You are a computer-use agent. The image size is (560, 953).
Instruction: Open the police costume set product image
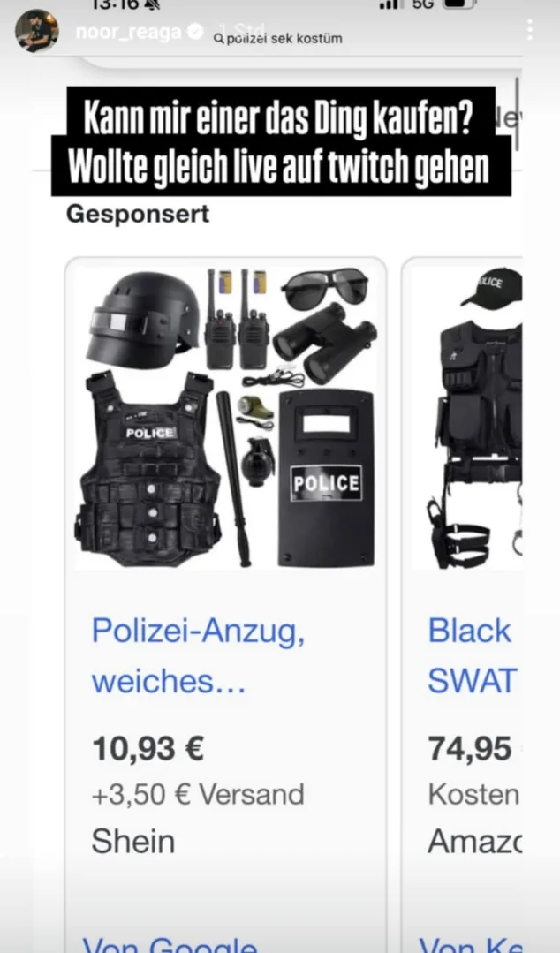click(225, 417)
